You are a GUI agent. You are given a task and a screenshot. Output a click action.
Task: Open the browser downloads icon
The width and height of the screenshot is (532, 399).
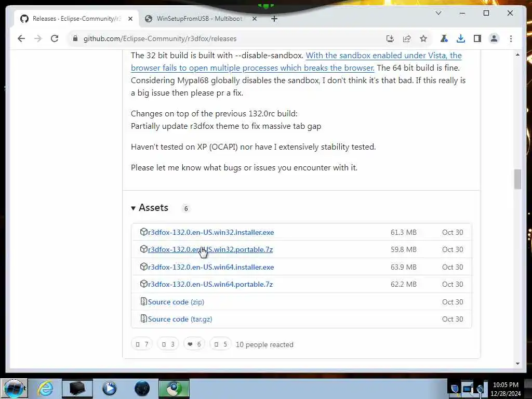point(461,38)
